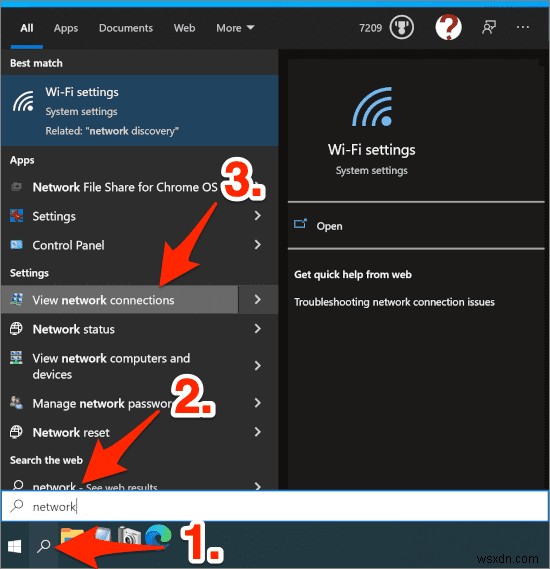Expand the Settings app result chevron
Screen dimensions: 550x569
tap(258, 216)
